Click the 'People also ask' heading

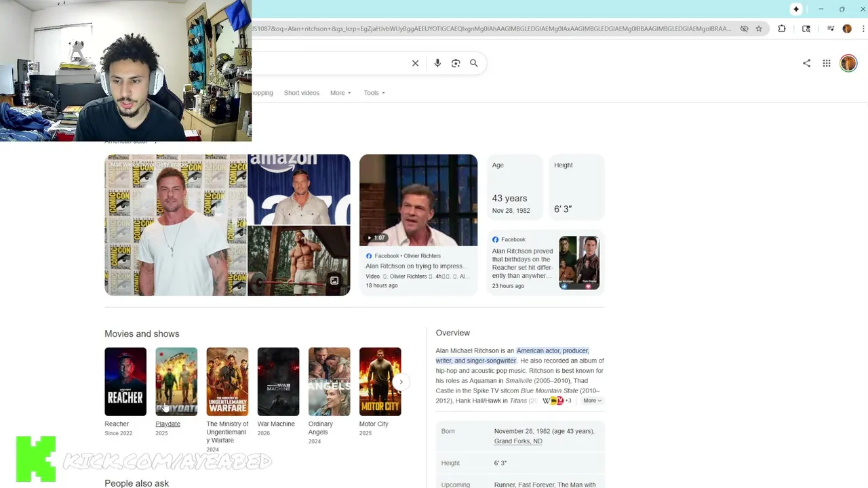(136, 483)
